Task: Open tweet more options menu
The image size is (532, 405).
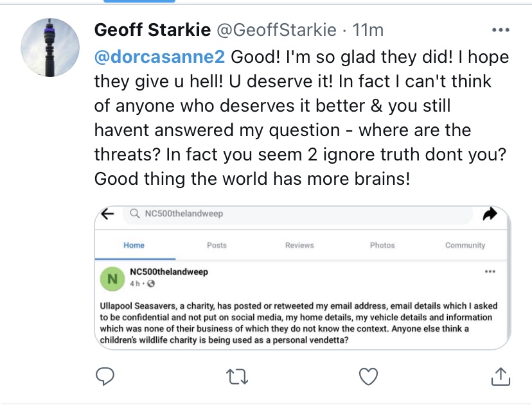Action: click(x=500, y=30)
